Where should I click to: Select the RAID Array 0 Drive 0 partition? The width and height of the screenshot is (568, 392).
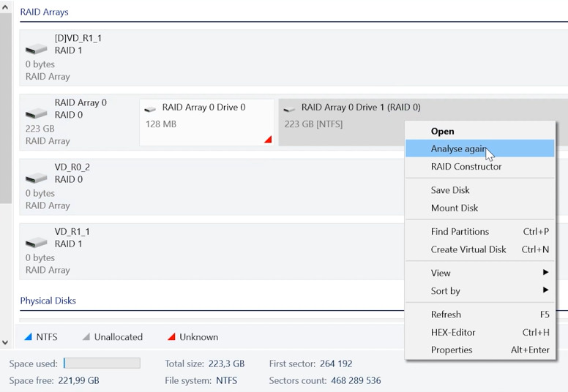(x=207, y=122)
